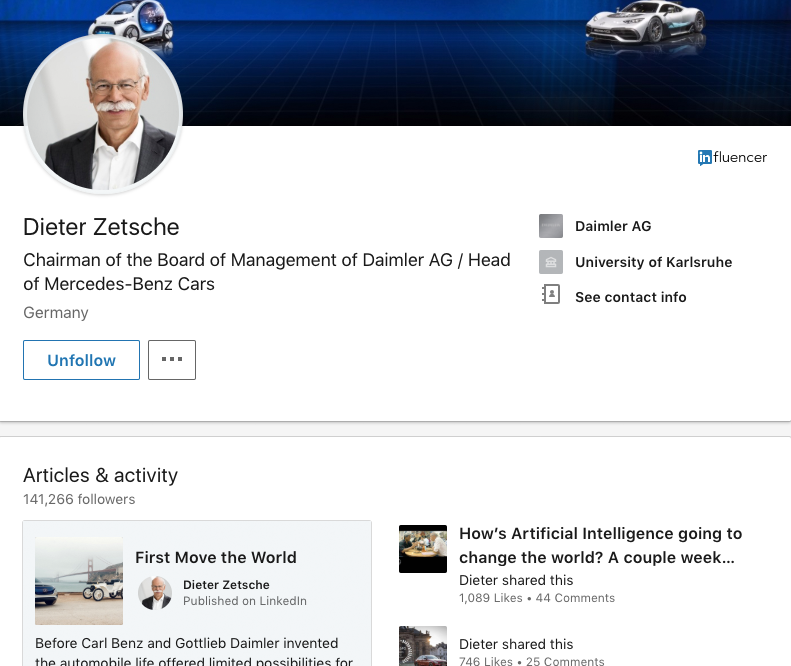Open the First Move the World article thumbnail

79,581
